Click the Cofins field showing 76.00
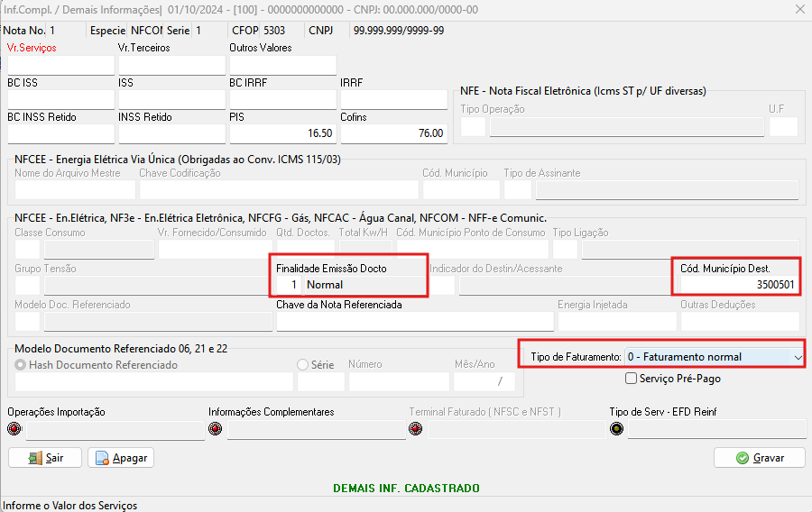Screen dimensions: 812x512 394,134
